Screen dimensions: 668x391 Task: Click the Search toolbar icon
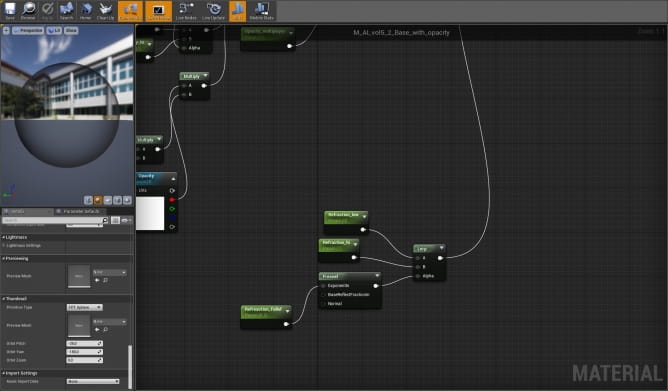point(66,11)
